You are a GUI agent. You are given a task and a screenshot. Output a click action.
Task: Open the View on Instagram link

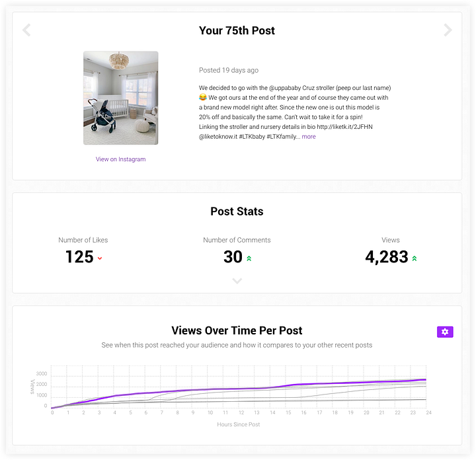pos(120,159)
